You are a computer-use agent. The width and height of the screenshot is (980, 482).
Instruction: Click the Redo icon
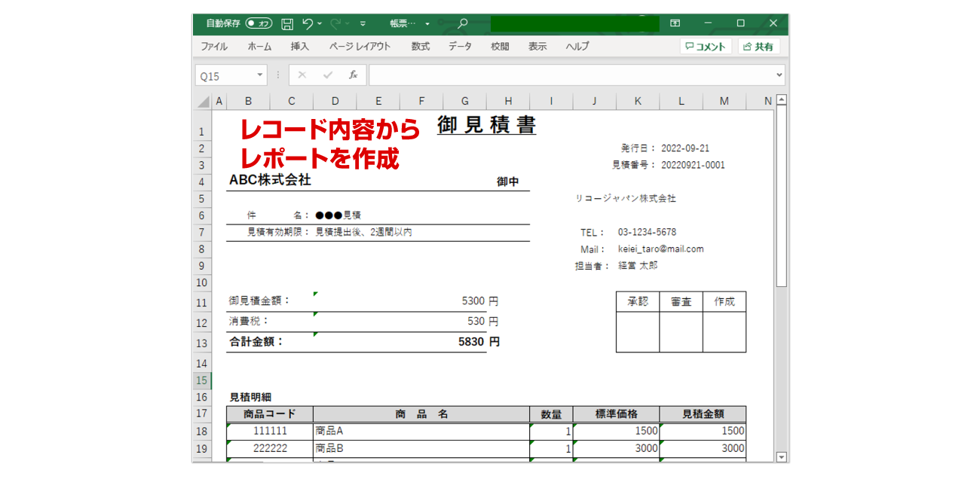click(x=336, y=23)
